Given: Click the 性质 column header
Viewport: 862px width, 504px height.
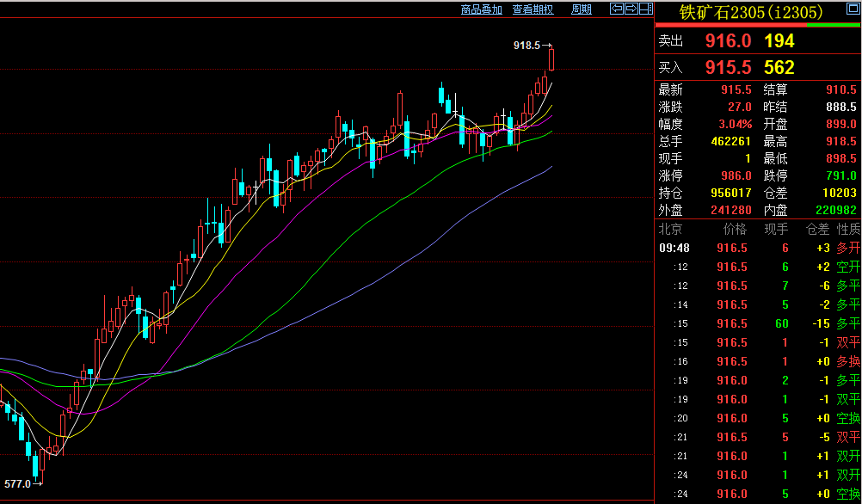Looking at the screenshot, I should tap(848, 229).
